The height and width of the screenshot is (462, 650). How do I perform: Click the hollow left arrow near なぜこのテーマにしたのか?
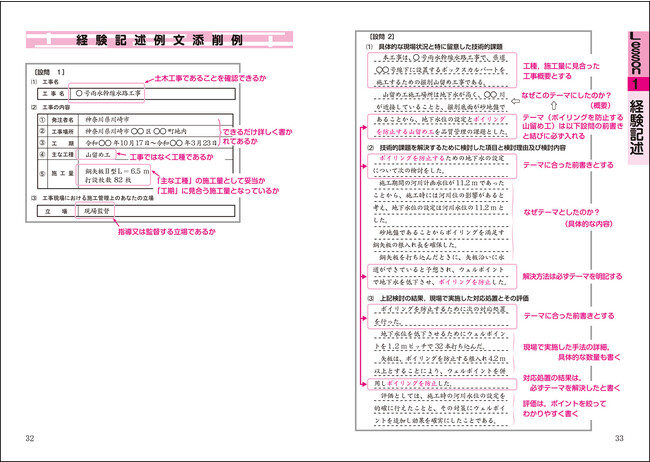tap(513, 100)
